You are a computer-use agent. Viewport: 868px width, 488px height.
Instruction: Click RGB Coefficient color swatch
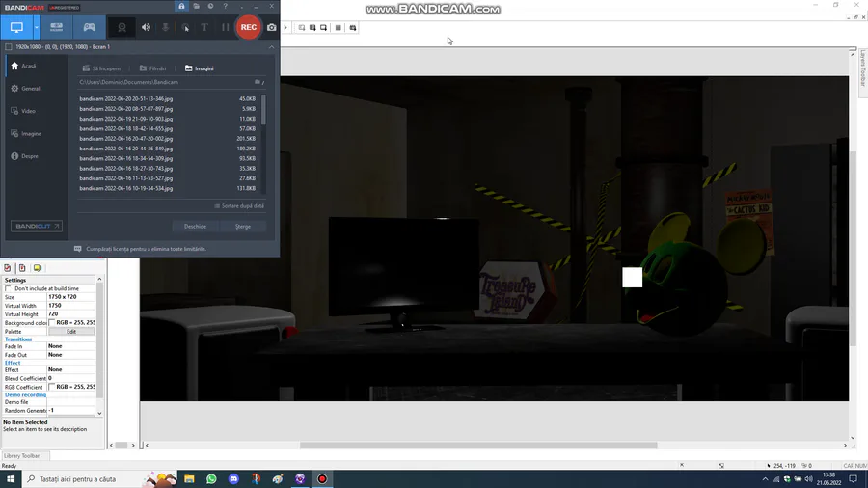tap(52, 387)
